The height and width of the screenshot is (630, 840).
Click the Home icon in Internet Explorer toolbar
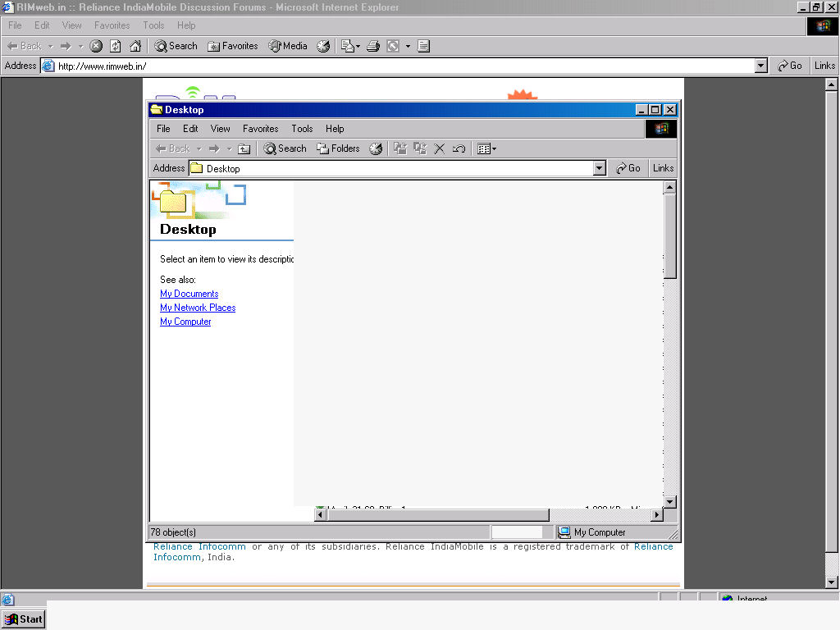[x=135, y=46]
